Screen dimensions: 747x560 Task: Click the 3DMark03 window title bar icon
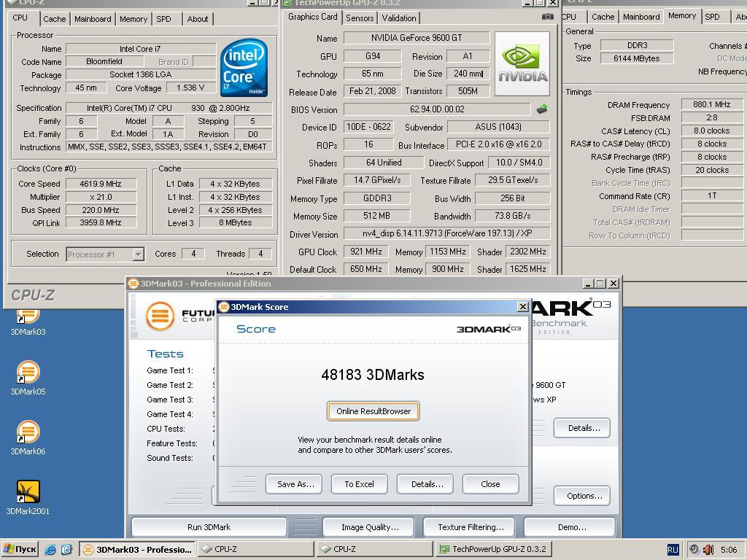133,284
